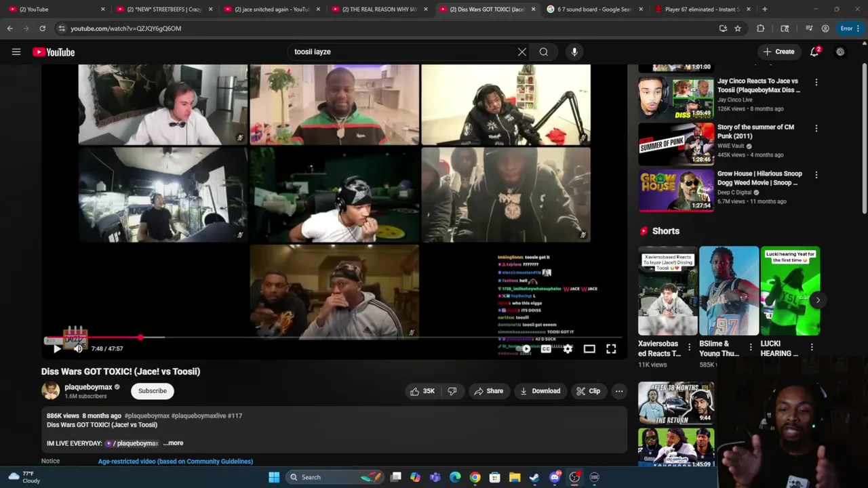Enter full screen mode
This screenshot has height=488, width=868.
[611, 349]
